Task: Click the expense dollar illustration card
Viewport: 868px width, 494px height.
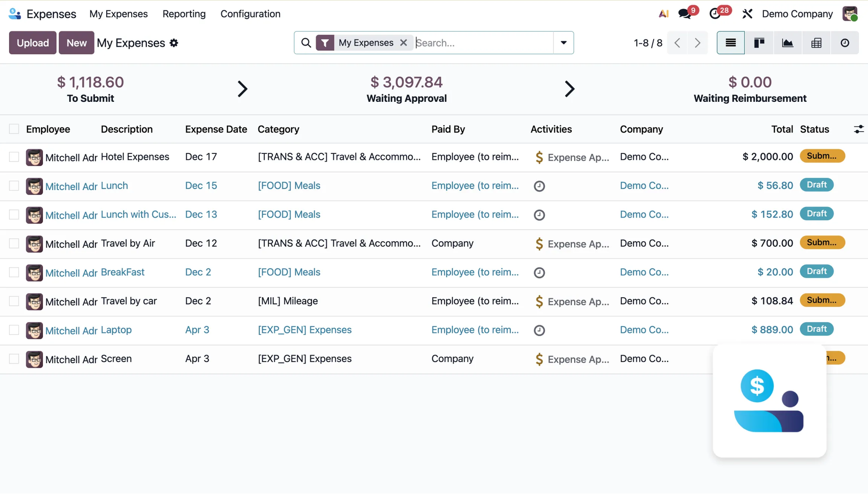Action: click(x=769, y=401)
